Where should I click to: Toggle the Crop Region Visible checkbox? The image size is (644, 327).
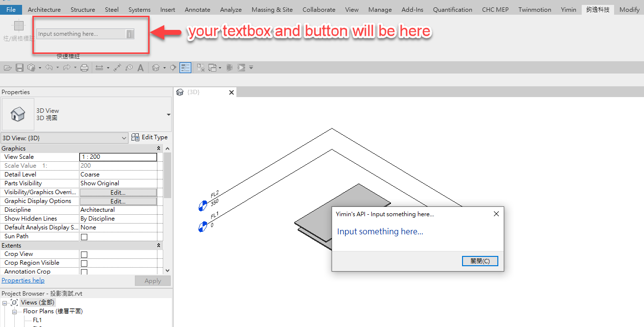(x=84, y=263)
